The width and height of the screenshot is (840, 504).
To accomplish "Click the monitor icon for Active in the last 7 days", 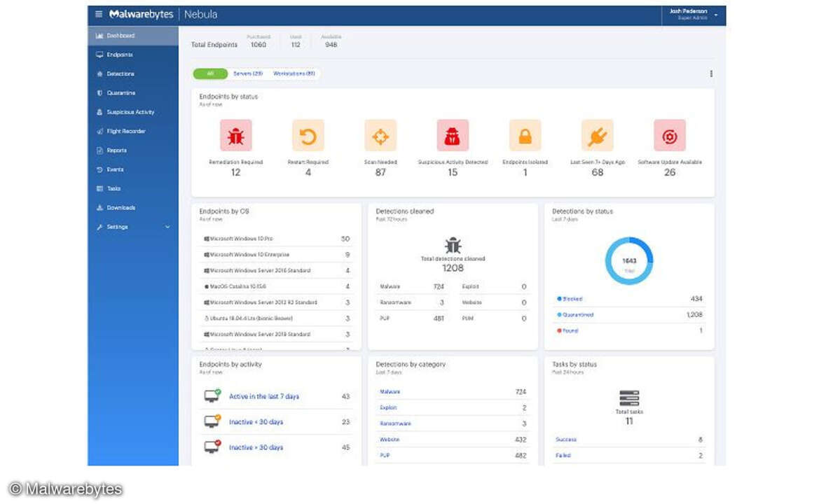I will (x=212, y=396).
